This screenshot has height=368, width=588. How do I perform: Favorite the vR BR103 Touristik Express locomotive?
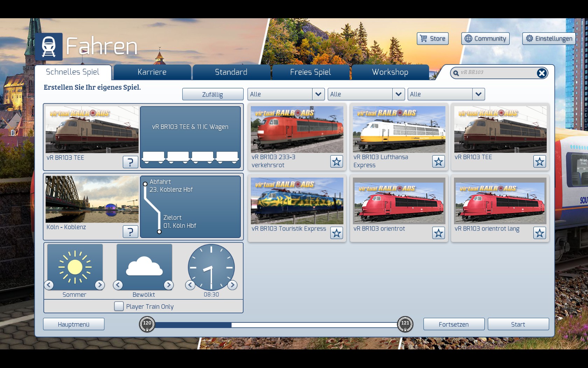click(x=337, y=233)
